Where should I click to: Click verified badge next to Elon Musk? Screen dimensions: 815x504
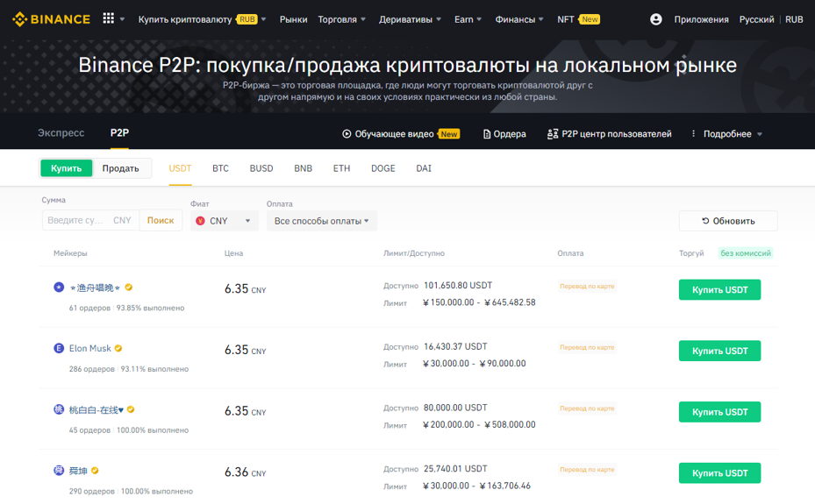tap(118, 348)
